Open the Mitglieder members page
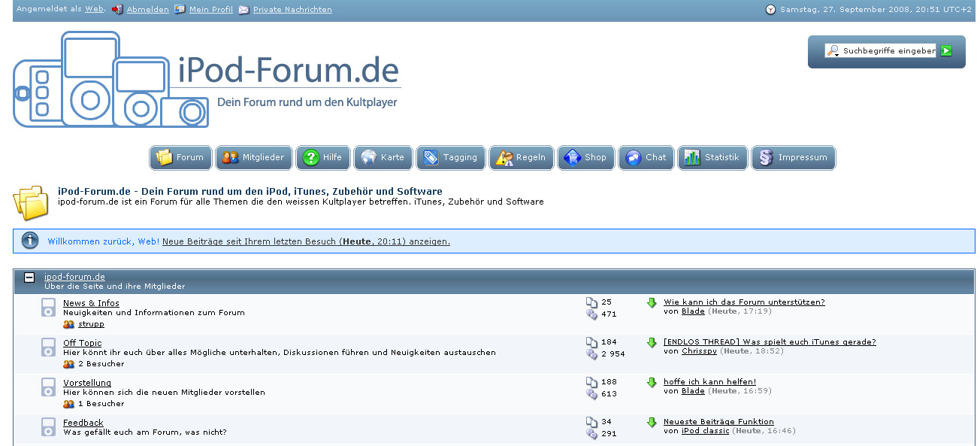Screen dimensions: 980x446 pyautogui.click(x=254, y=158)
